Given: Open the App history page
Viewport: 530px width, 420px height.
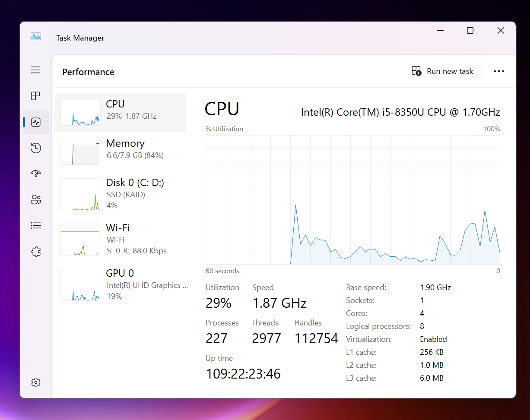Looking at the screenshot, I should pyautogui.click(x=36, y=148).
